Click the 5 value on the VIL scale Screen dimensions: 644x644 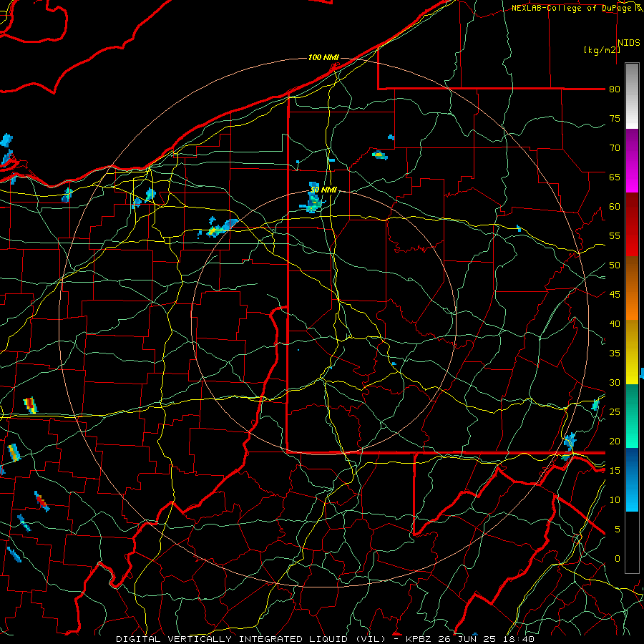[x=618, y=530]
